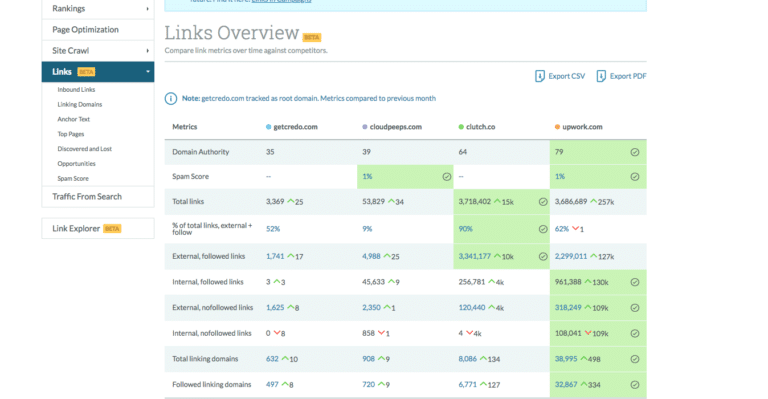The width and height of the screenshot is (768, 399).
Task: Click checkmark icon in upwork.com Domain Authority row
Action: click(x=635, y=152)
